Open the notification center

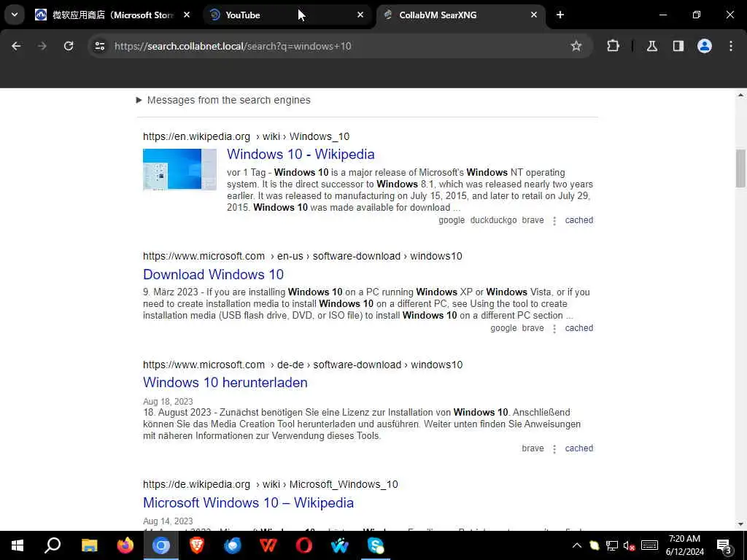pyautogui.click(x=724, y=545)
